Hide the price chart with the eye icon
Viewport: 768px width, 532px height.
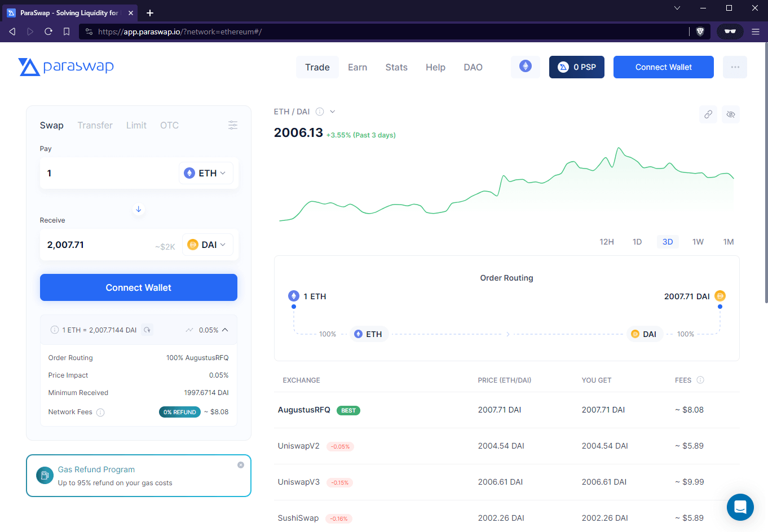click(731, 114)
